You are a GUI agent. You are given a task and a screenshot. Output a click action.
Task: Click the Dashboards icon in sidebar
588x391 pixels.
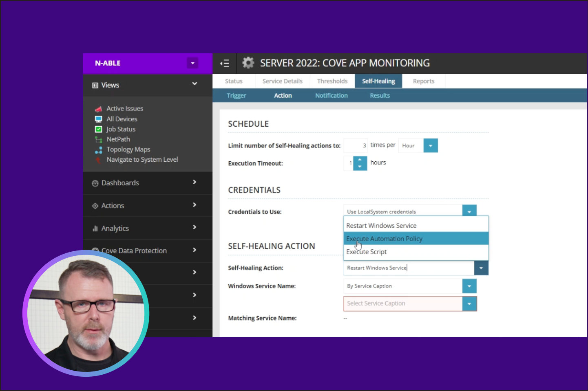click(x=95, y=183)
